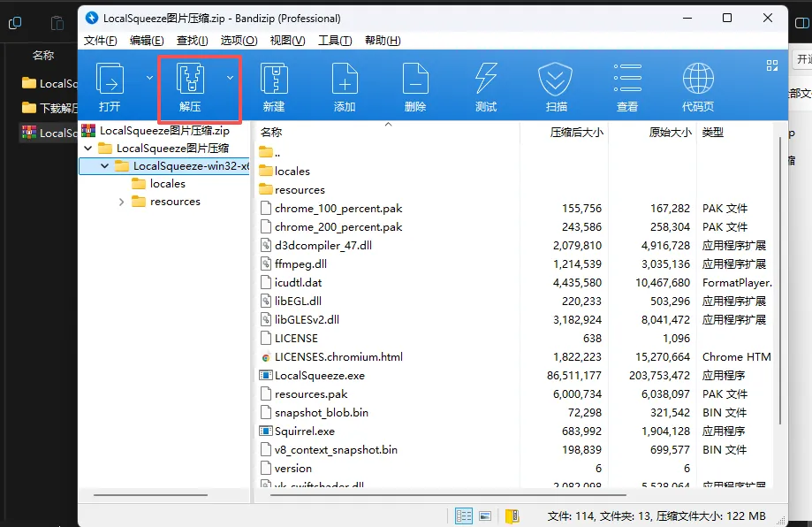Screen dimensions: 812x527
Task: Collapse the LocalSqueeze图片压缩 tree folder
Action: tap(88, 149)
